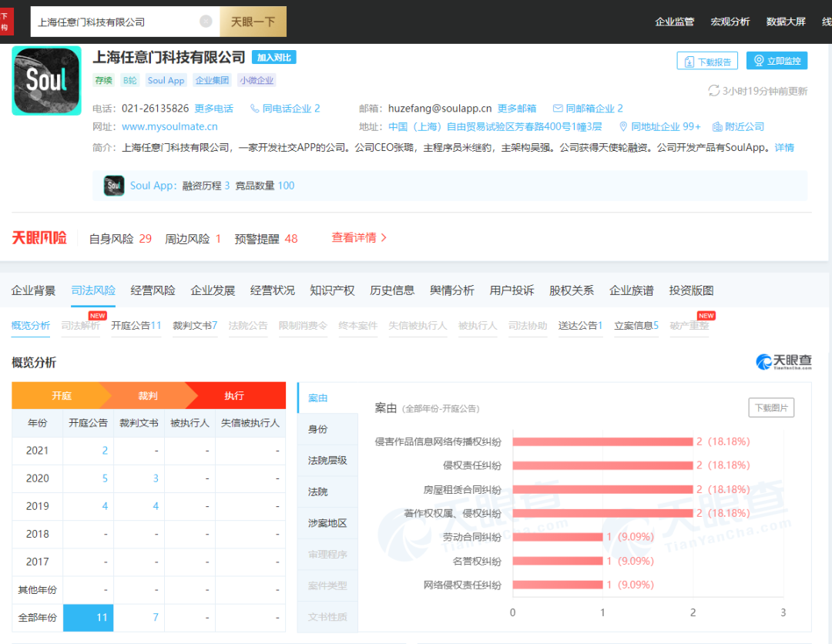Switch to the 企业发展 tab
This screenshot has width=832, height=644.
[213, 290]
